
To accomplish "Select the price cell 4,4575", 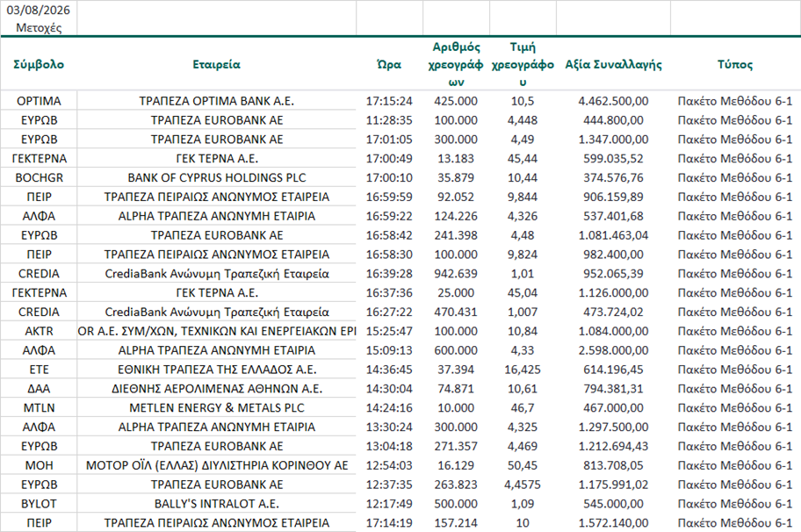I will pos(523,485).
